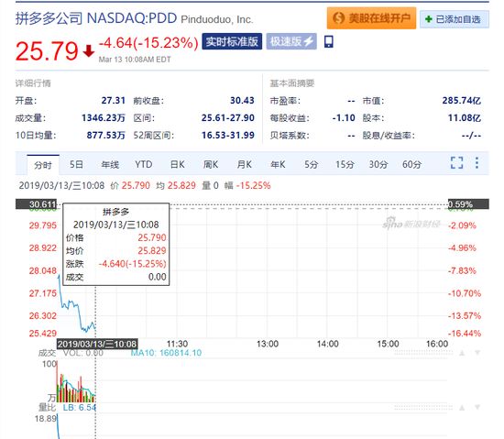
Task: Click the -10.70% percent axis label
Action: [x=465, y=293]
